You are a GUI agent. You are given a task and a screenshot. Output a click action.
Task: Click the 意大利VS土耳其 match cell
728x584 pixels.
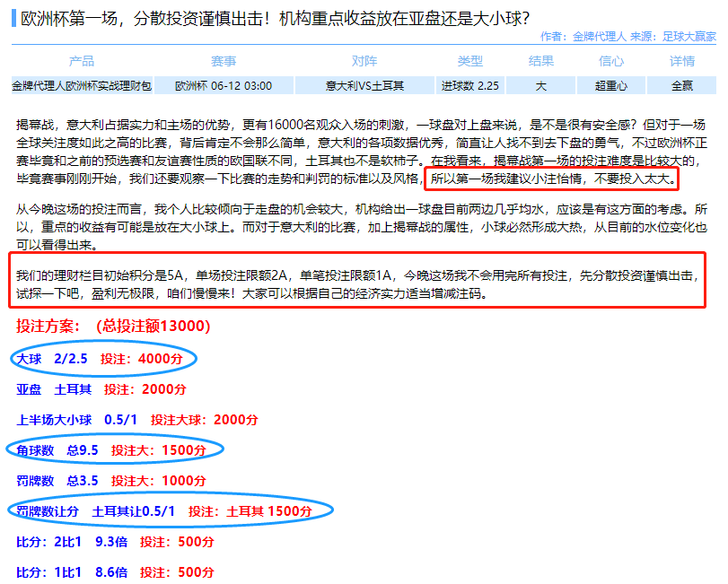(364, 86)
